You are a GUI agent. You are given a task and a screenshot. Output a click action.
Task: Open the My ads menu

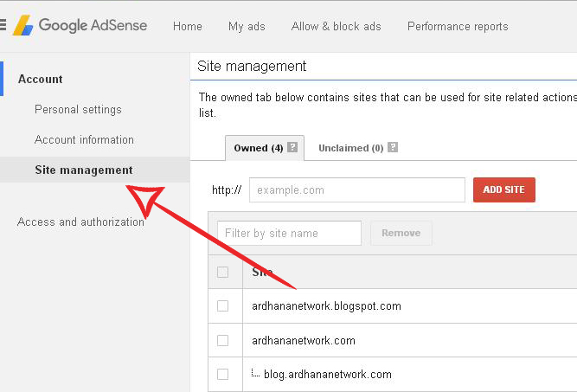[x=247, y=27]
